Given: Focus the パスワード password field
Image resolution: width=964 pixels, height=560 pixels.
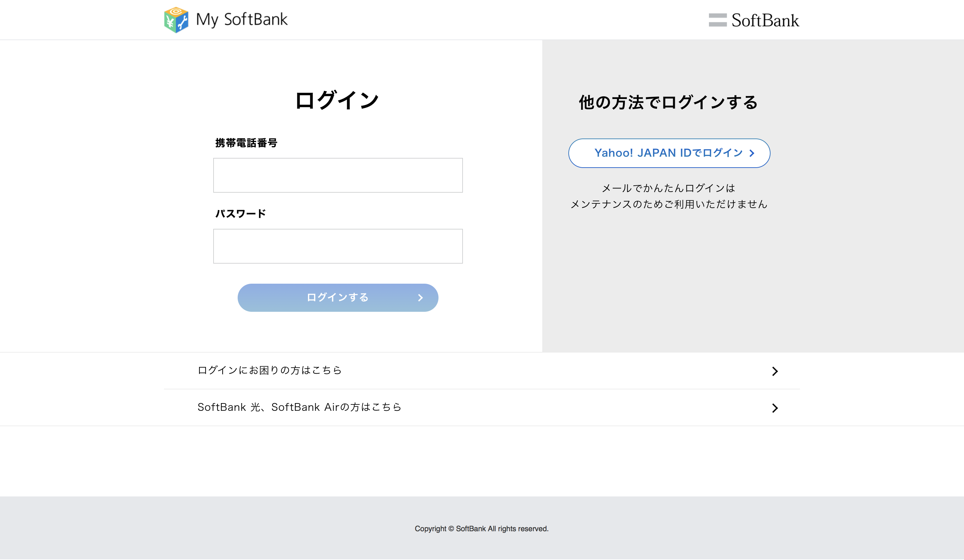Looking at the screenshot, I should 338,246.
